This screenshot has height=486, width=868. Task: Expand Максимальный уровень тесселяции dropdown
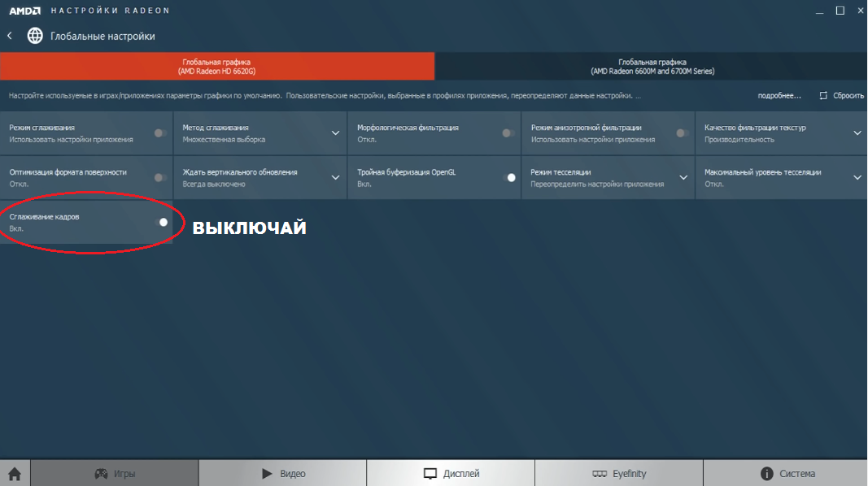pyautogui.click(x=857, y=177)
